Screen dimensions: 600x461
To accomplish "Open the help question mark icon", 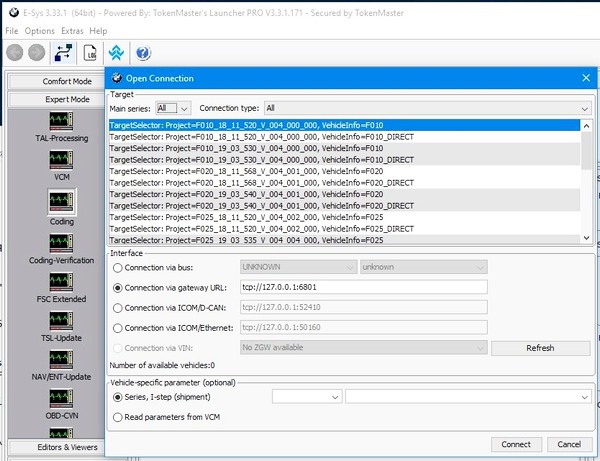I will [x=143, y=53].
